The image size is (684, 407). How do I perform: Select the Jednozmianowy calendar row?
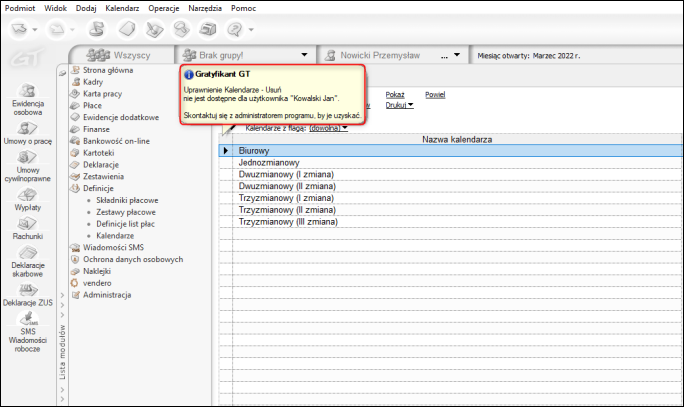coord(451,162)
